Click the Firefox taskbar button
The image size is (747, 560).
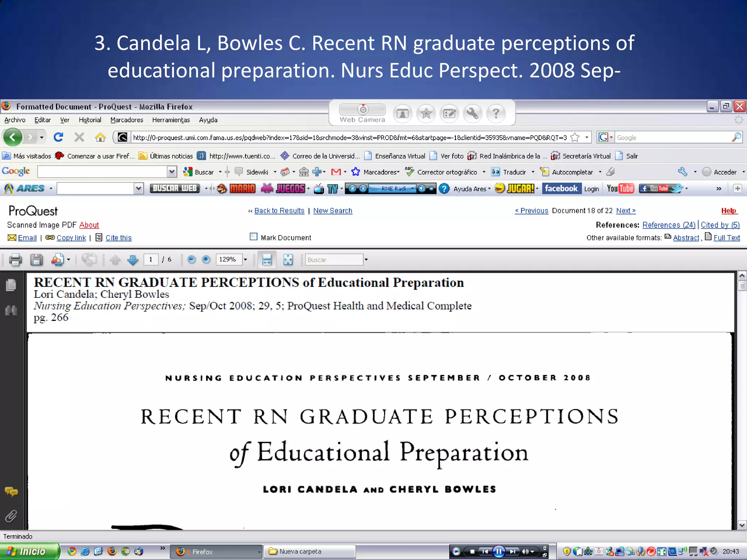point(217,552)
